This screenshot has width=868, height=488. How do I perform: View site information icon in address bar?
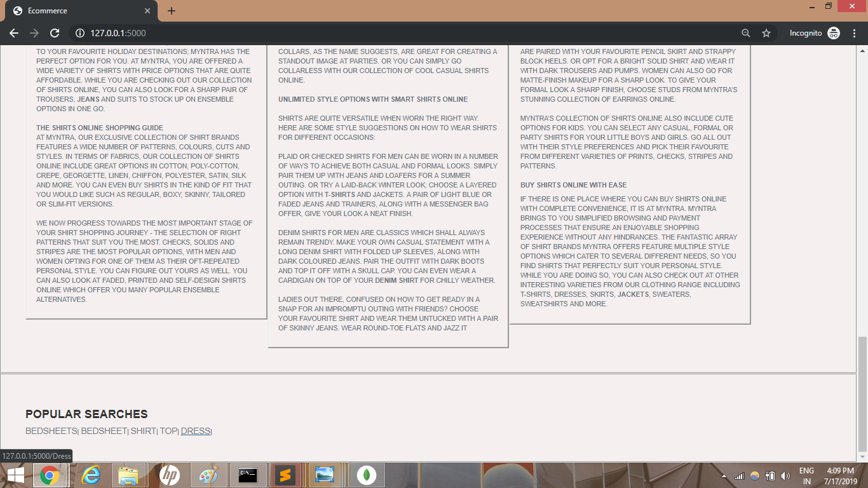(80, 33)
